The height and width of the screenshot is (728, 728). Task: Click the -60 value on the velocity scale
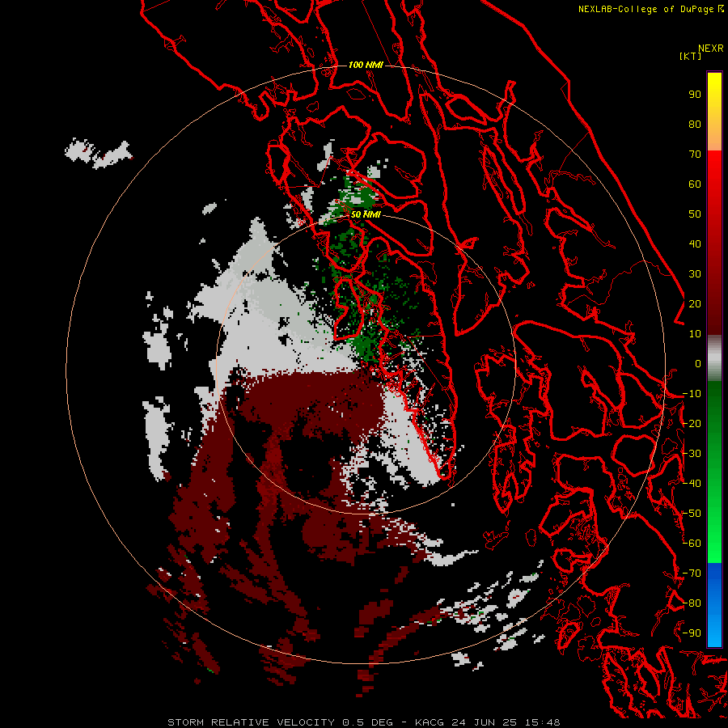coord(692,544)
